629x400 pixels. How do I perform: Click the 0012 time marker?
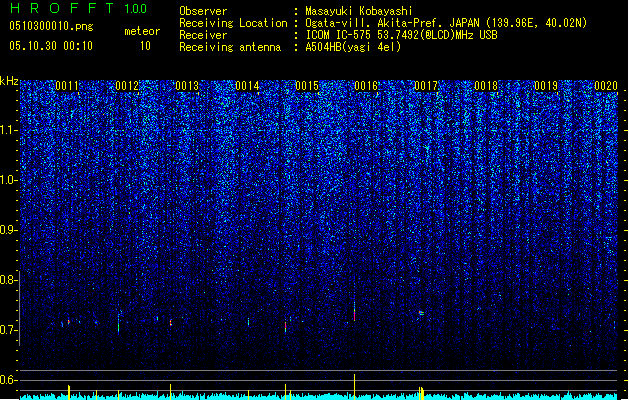[x=127, y=86]
